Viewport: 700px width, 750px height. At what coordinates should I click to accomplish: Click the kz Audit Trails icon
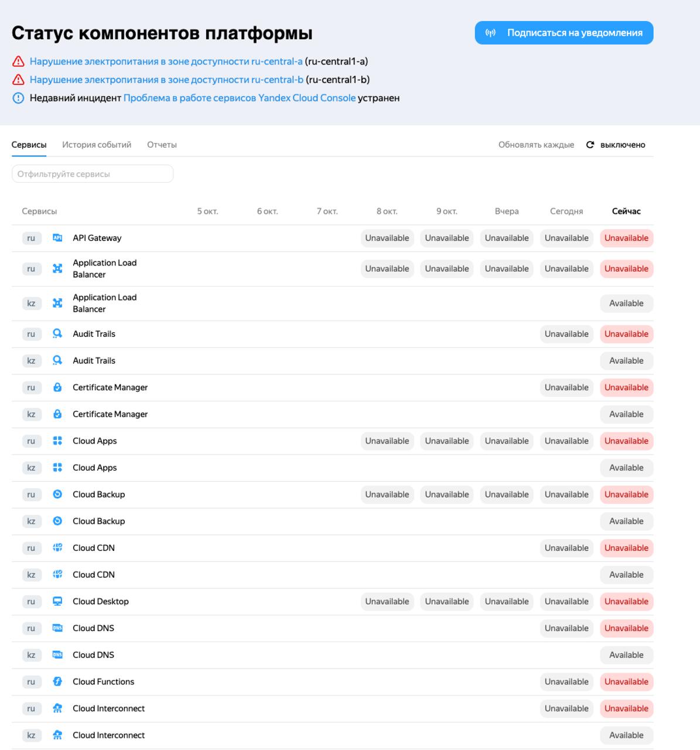pos(57,361)
